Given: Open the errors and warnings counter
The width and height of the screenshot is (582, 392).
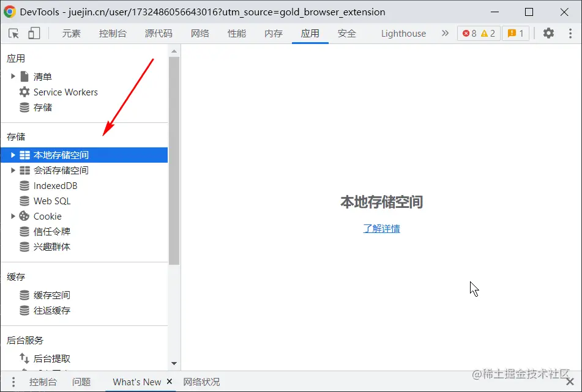Looking at the screenshot, I should (479, 34).
